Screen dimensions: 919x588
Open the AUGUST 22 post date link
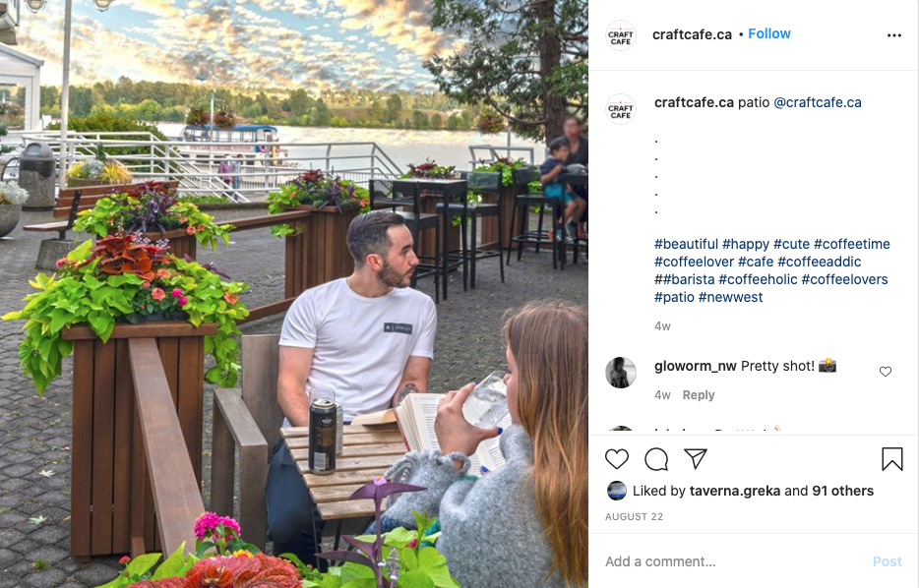pos(635,516)
